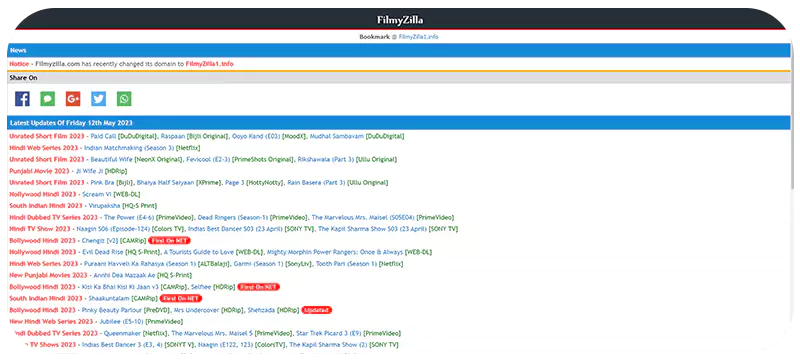Open Tooth Pari (Season 1) link
The height and width of the screenshot is (360, 800).
coord(346,264)
